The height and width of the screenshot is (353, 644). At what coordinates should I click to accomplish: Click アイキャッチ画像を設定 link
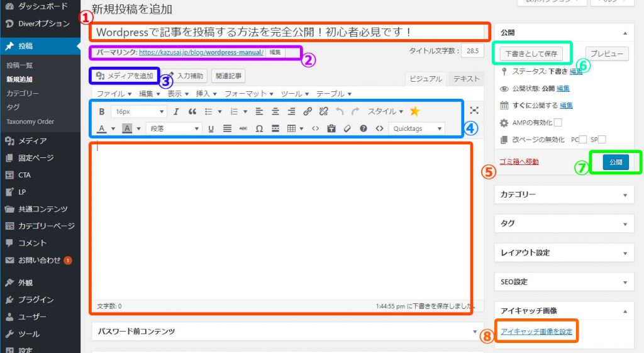(x=536, y=331)
